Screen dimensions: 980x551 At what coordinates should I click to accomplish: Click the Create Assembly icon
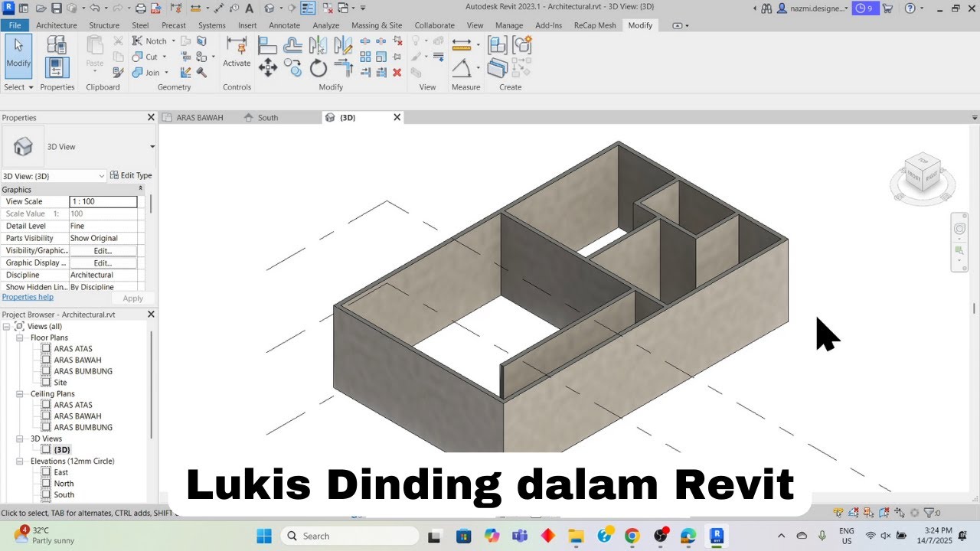click(498, 44)
